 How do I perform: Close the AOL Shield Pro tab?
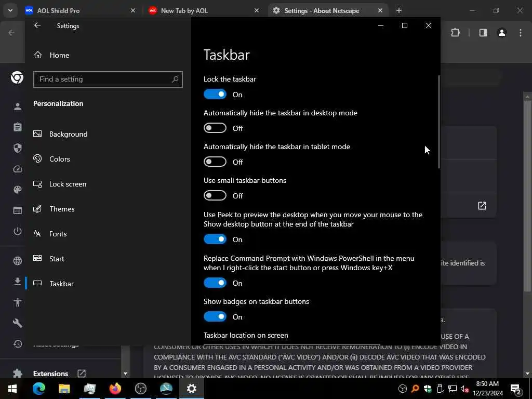(133, 10)
